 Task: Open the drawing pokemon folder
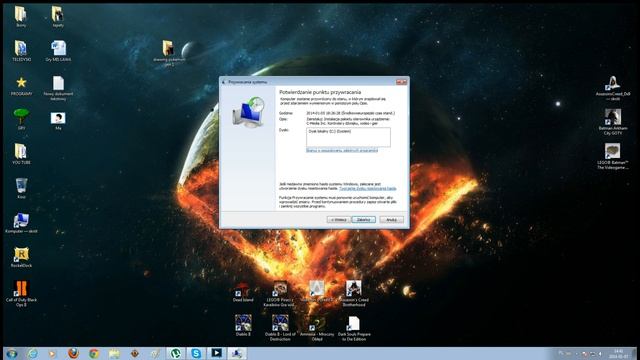click(169, 53)
